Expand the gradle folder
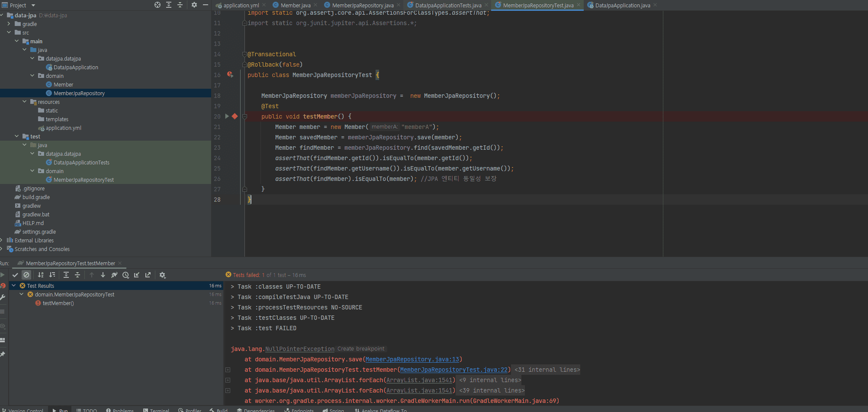 tap(9, 24)
